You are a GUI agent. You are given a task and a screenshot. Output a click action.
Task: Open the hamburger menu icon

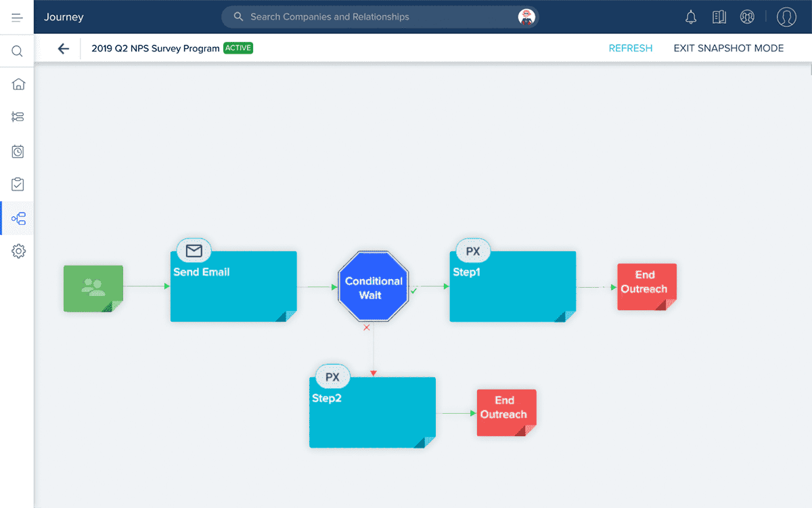click(x=18, y=17)
